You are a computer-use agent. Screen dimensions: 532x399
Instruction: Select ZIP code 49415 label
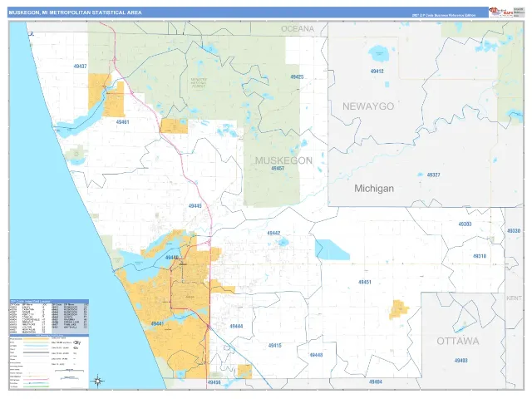point(275,346)
